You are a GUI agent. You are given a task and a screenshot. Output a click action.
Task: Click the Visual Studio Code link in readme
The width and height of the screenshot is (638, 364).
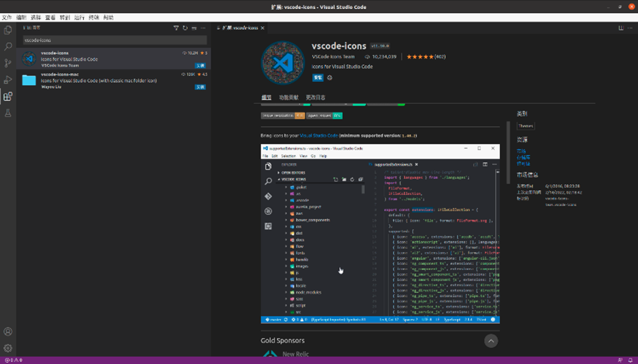pyautogui.click(x=319, y=135)
